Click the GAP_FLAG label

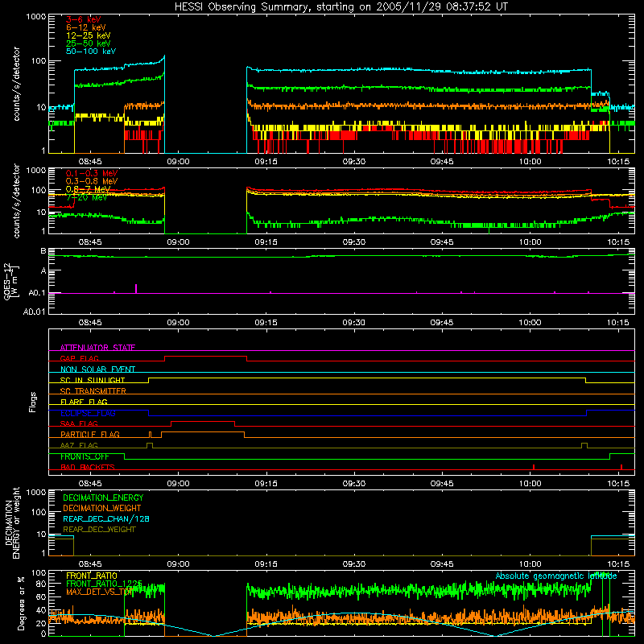coord(79,358)
